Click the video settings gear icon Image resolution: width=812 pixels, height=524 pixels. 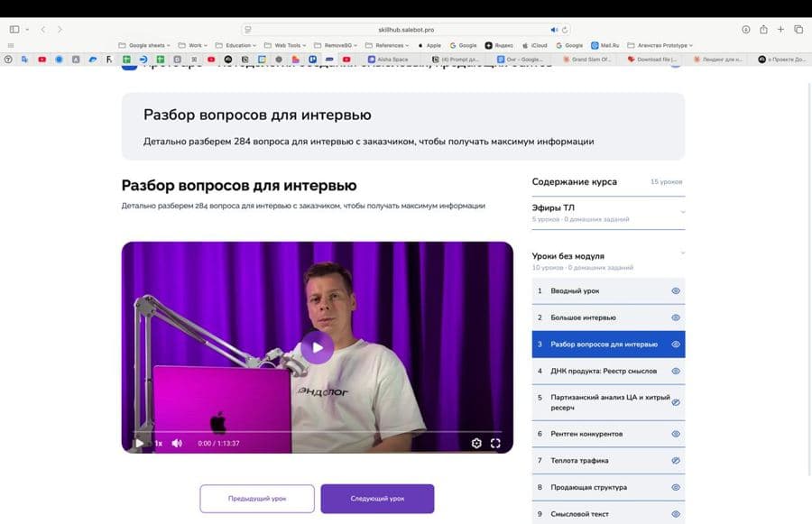click(476, 443)
